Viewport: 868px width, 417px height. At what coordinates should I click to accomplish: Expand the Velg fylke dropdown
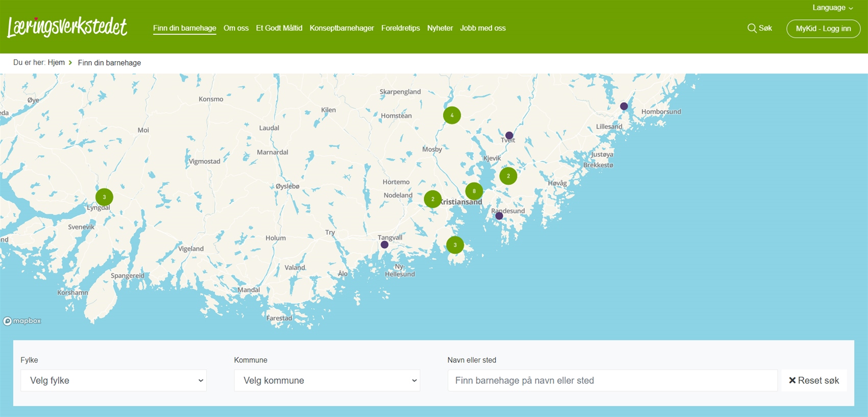tap(113, 380)
